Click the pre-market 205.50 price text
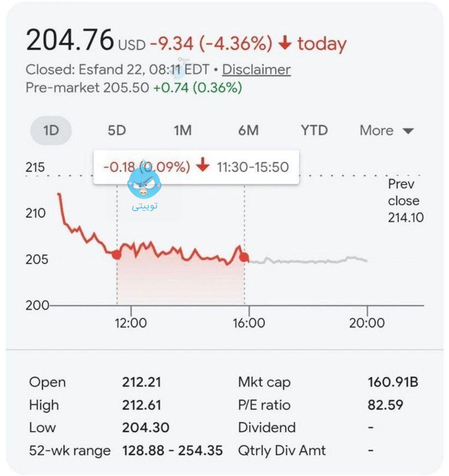 (126, 88)
